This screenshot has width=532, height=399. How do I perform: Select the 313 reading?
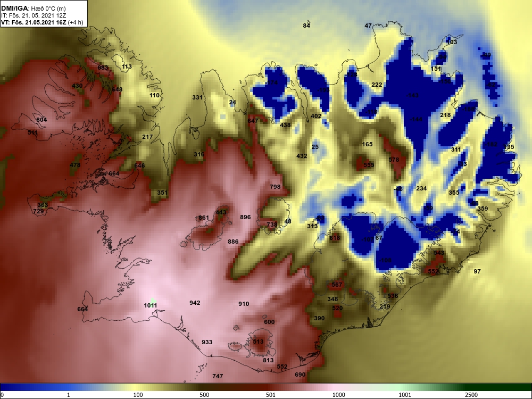(x=312, y=226)
